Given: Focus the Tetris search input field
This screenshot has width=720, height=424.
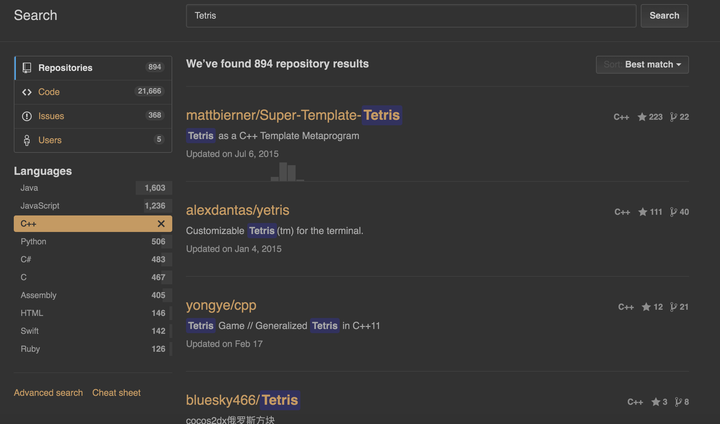Looking at the screenshot, I should [411, 16].
